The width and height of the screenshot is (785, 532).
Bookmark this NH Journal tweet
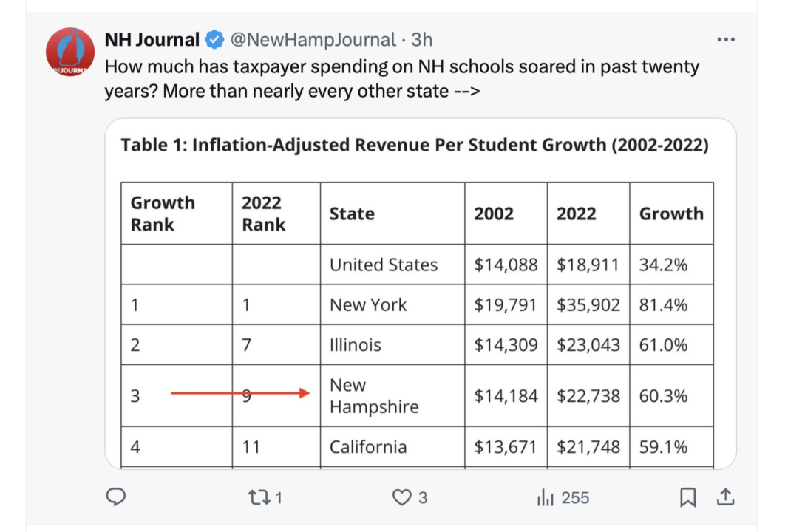coord(687,498)
